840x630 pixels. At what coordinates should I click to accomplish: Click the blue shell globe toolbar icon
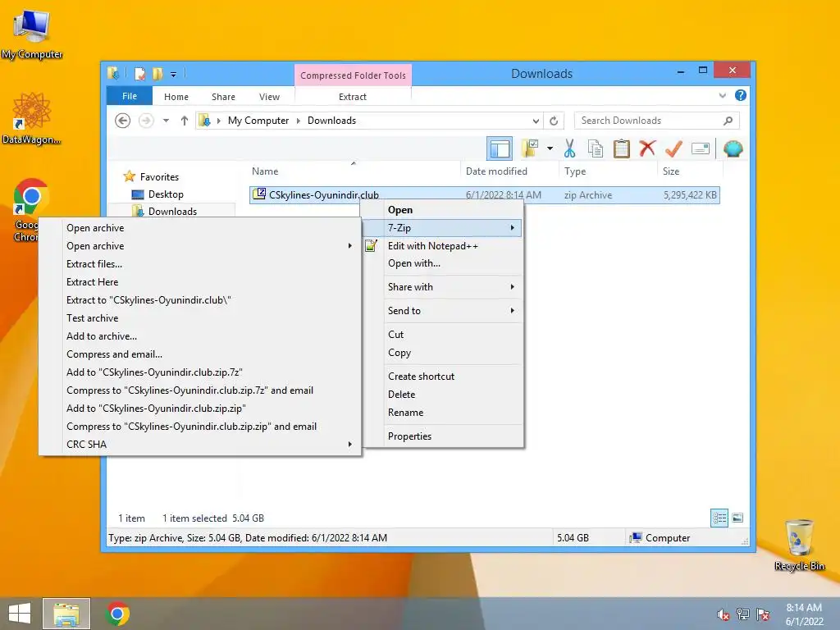coord(733,148)
